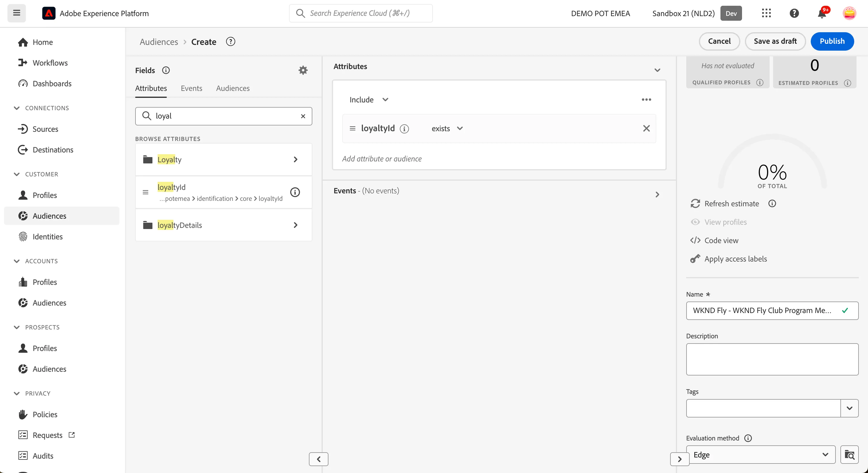
Task: Switch to the Events fields tab
Action: pos(191,88)
